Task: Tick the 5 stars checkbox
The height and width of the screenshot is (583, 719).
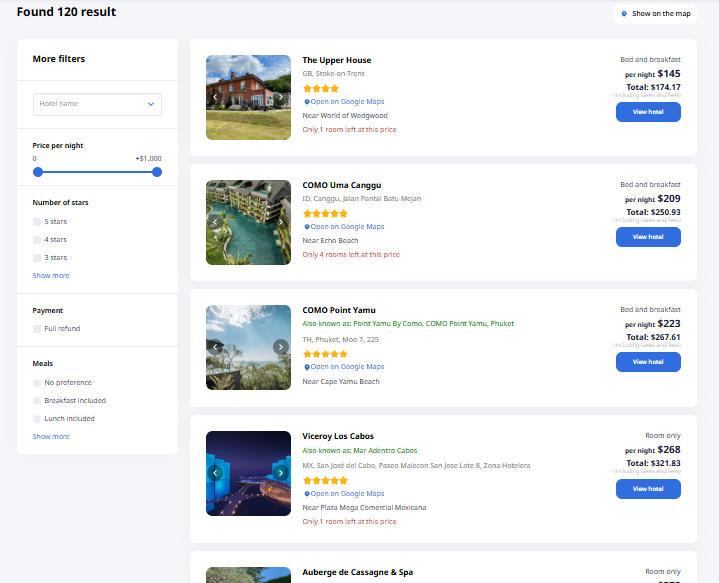Action: coord(37,222)
